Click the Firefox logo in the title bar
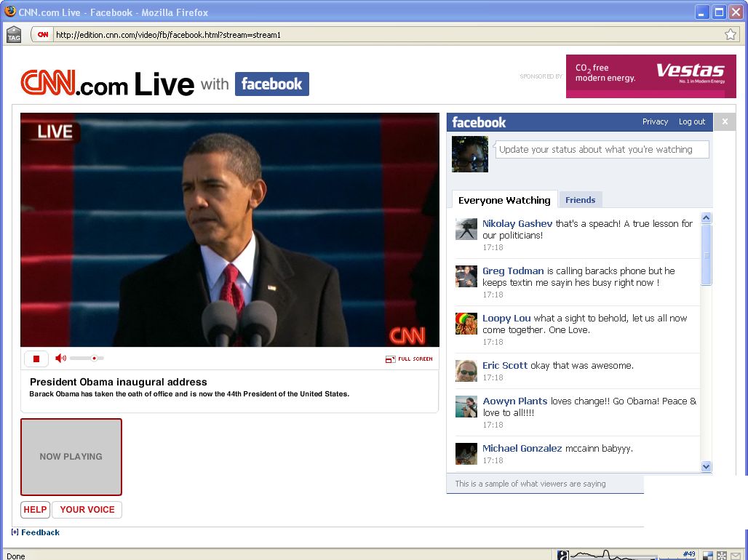The height and width of the screenshot is (560, 748). [9, 12]
